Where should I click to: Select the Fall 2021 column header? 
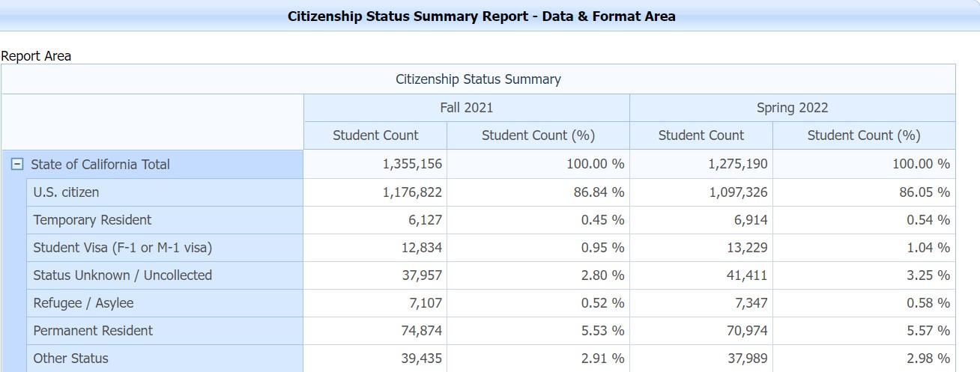tap(467, 108)
